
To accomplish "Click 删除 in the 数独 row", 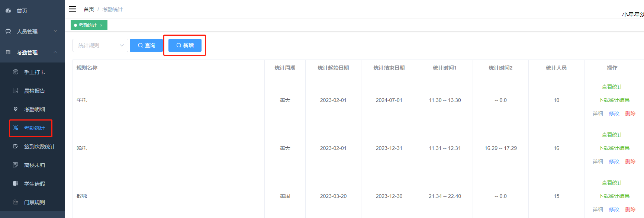I will (631, 209).
